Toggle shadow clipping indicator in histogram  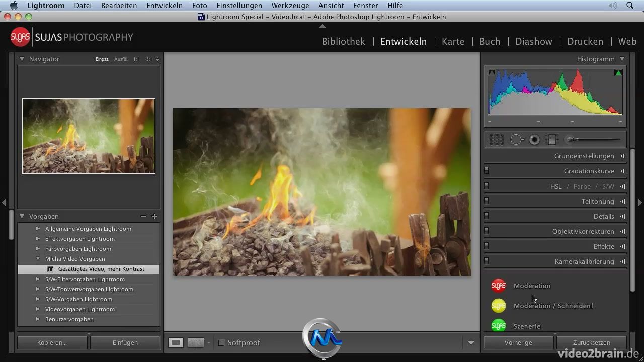492,73
